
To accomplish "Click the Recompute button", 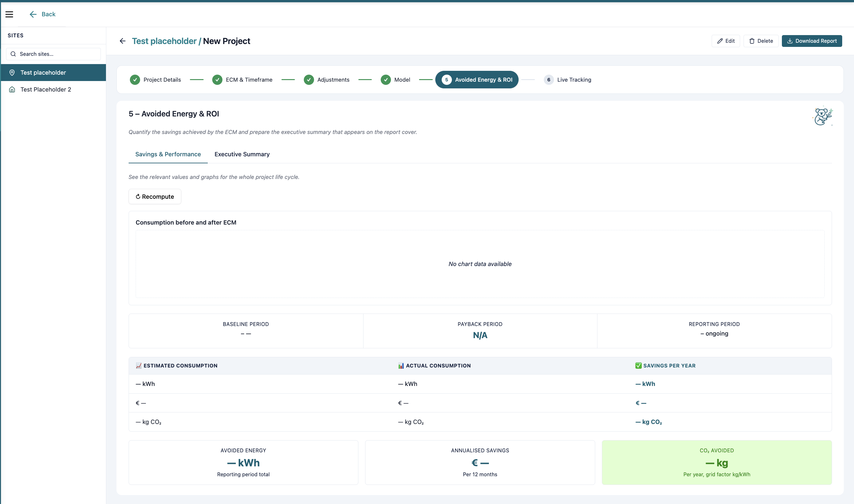I will pos(155,196).
